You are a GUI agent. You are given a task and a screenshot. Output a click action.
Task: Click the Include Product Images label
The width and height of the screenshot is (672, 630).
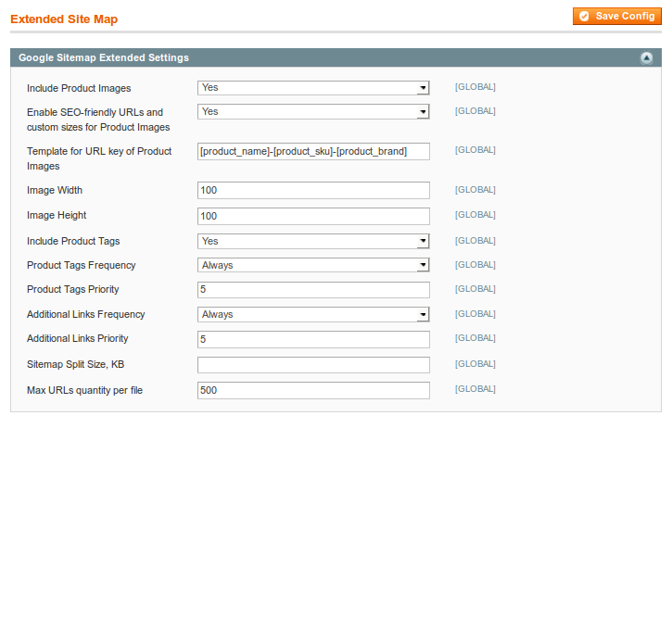tap(79, 88)
